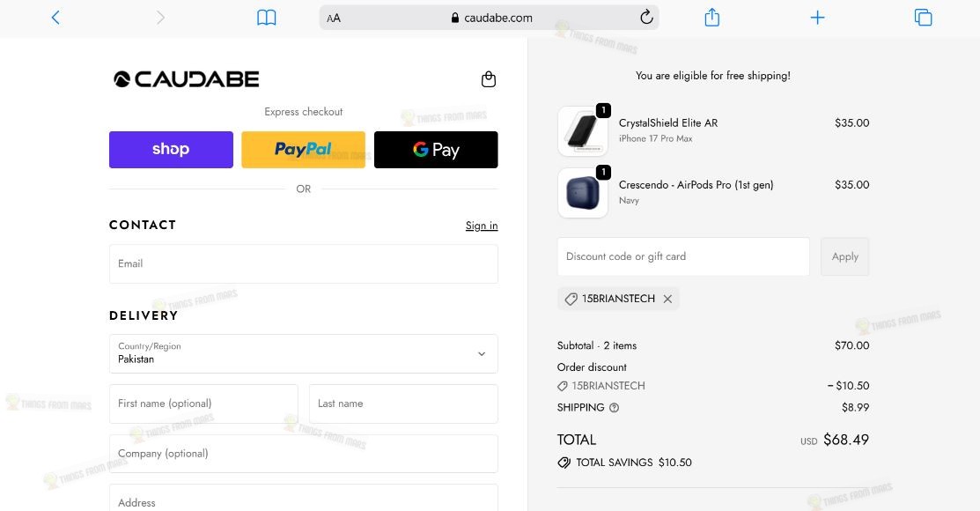Viewport: 980px width, 511px height.
Task: Click the First name (optional) field
Action: point(203,404)
